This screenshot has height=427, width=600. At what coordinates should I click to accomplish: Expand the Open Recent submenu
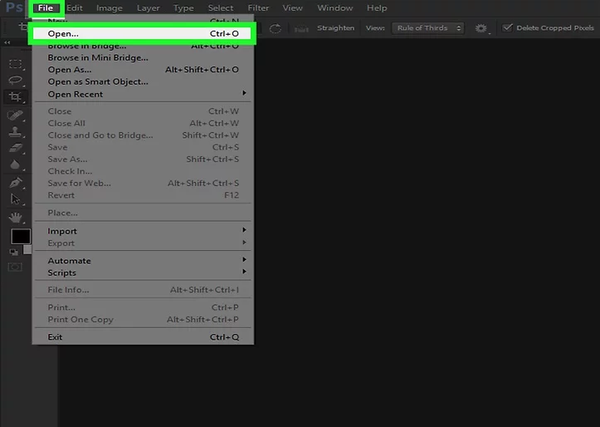click(x=143, y=94)
